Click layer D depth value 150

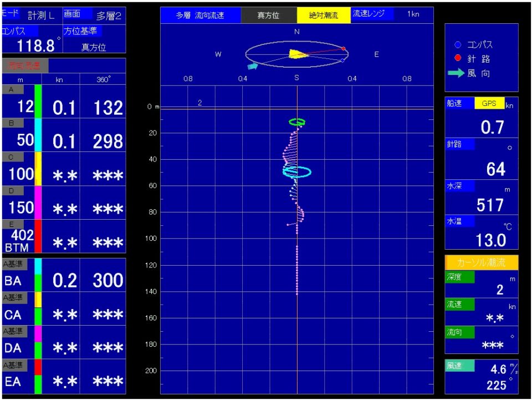[22, 207]
